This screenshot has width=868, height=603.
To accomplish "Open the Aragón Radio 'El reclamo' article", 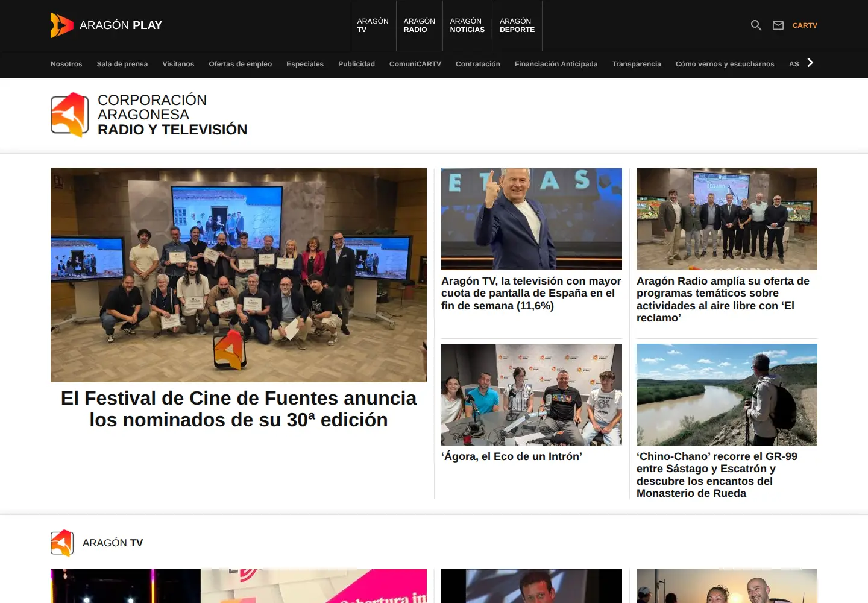I will click(x=723, y=299).
